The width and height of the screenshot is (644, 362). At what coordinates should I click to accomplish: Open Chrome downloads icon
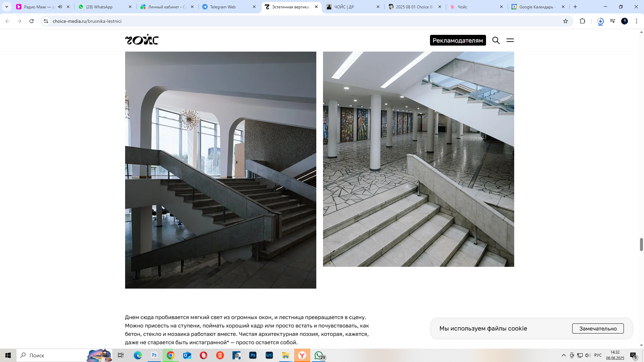600,21
